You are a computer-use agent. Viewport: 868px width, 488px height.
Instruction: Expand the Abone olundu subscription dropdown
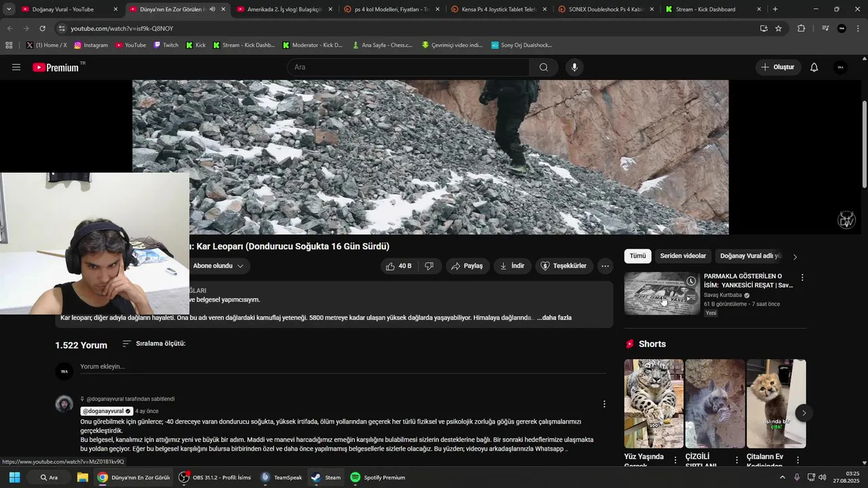(x=218, y=266)
